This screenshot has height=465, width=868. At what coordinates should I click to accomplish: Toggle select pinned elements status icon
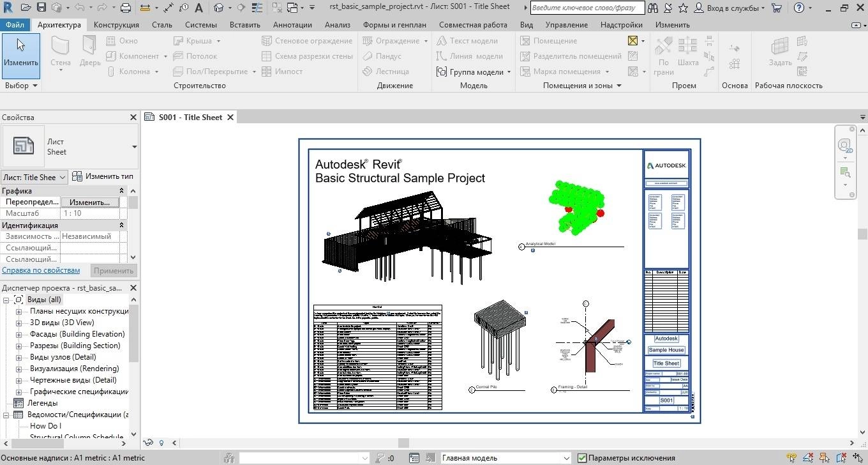click(x=825, y=457)
